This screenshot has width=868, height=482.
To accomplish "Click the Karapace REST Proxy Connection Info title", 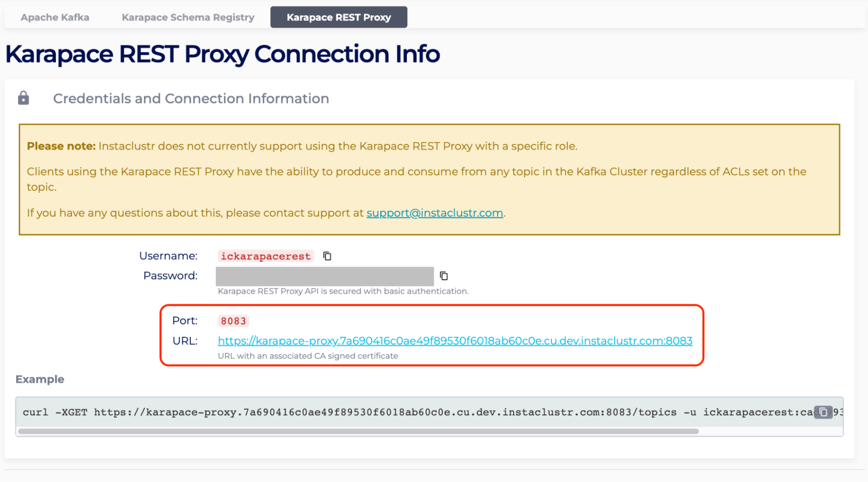I will [x=222, y=54].
